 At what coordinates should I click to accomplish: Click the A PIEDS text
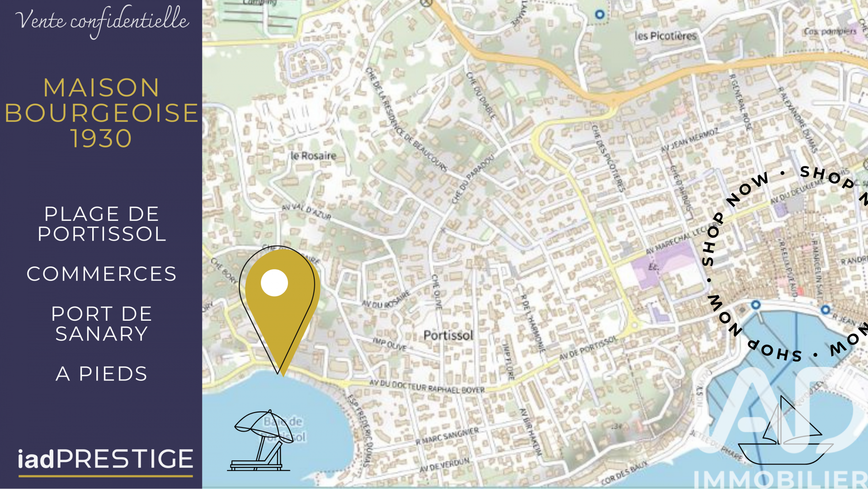click(x=101, y=374)
